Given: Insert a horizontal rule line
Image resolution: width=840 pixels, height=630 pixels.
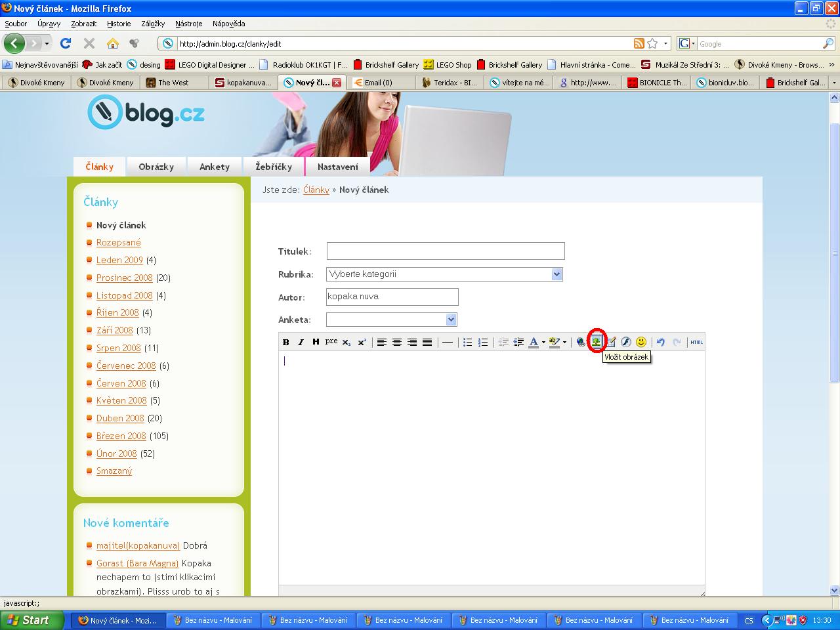Looking at the screenshot, I should pyautogui.click(x=447, y=342).
